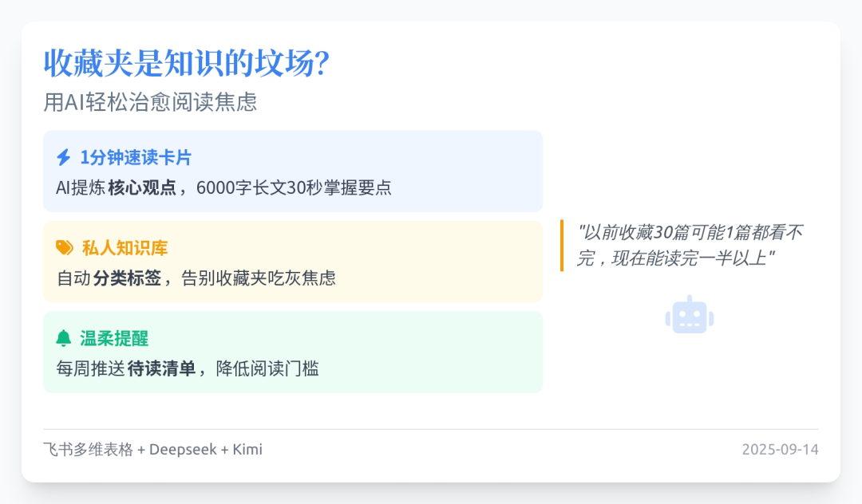
Task: Click the phrase 告别收藏夹吃灰焦虑
Action: coord(259,278)
